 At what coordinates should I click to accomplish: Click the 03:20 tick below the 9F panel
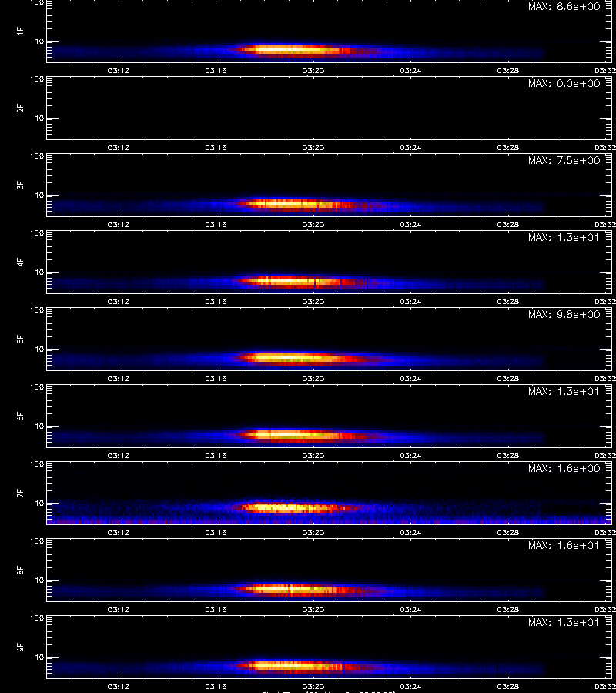[x=313, y=686]
